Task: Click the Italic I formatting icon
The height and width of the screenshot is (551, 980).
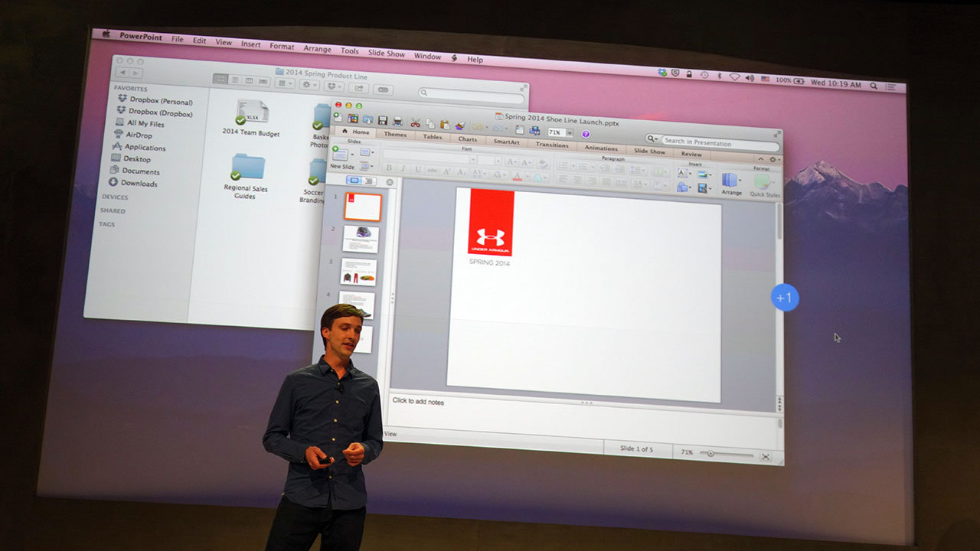Action: coord(403,168)
